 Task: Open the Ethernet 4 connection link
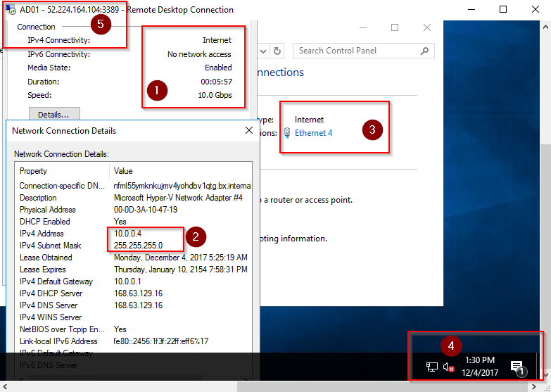(313, 133)
